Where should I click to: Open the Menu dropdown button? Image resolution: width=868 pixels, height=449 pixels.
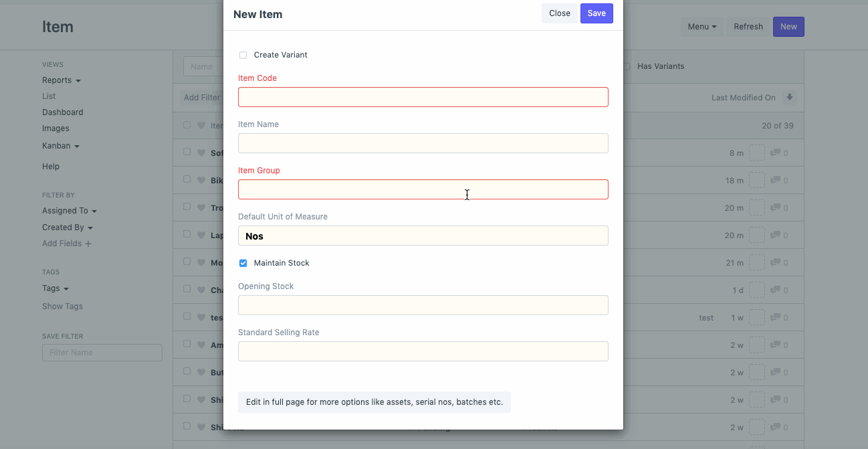(702, 27)
